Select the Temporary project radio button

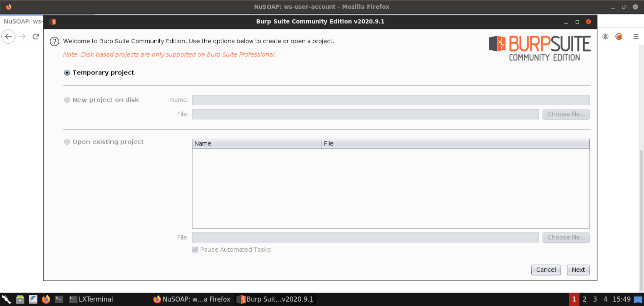coord(67,73)
